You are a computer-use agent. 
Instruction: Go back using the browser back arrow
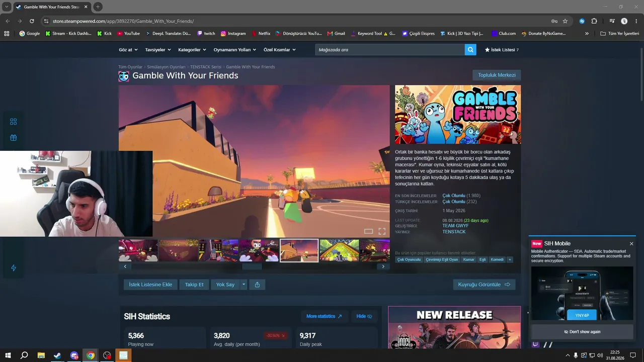[8, 21]
